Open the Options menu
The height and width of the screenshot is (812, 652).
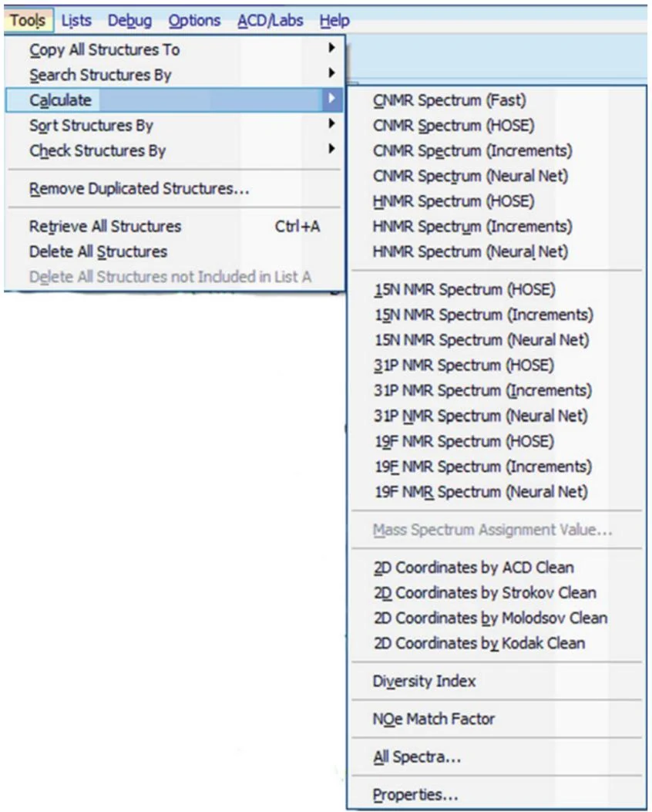pyautogui.click(x=194, y=21)
